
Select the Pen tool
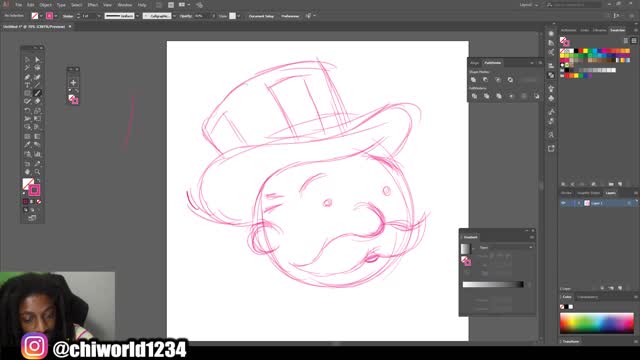(27, 77)
